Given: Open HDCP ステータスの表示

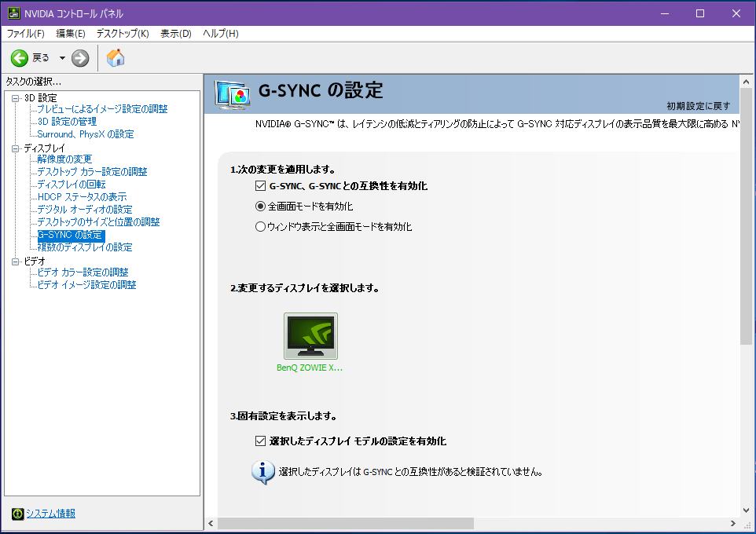Looking at the screenshot, I should 82,196.
